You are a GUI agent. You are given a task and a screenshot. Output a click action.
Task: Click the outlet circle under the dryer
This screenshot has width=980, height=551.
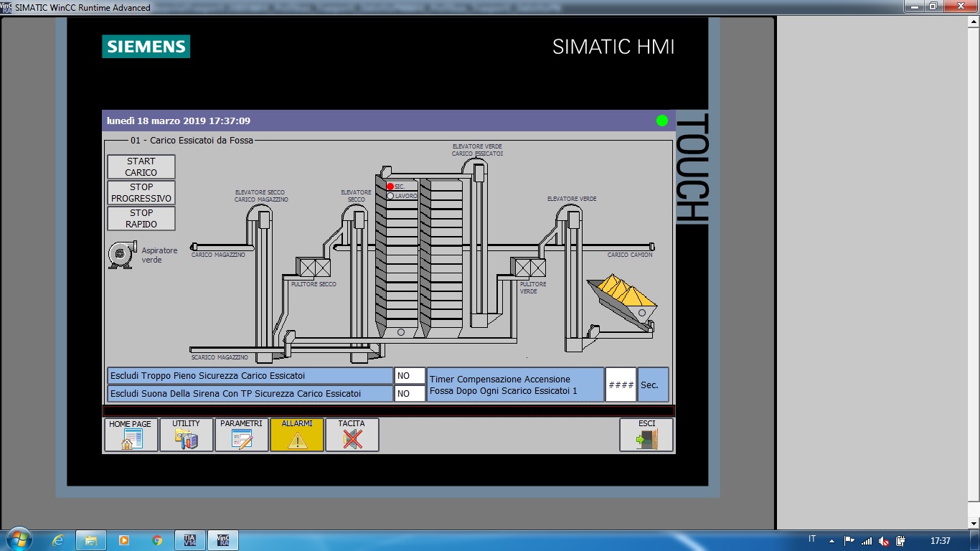(401, 331)
